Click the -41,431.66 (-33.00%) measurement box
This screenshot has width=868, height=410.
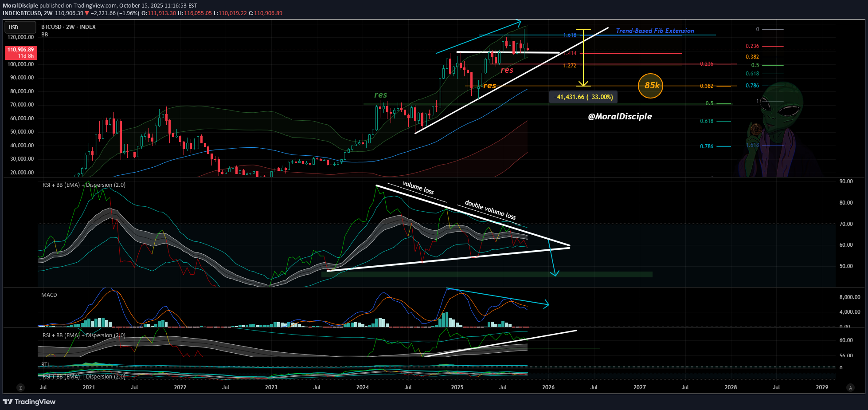click(x=583, y=97)
